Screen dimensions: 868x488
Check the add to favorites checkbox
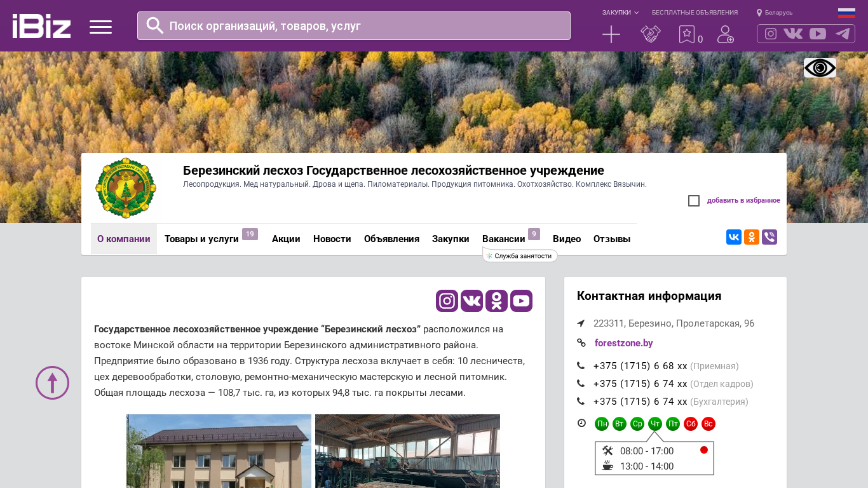[694, 201]
